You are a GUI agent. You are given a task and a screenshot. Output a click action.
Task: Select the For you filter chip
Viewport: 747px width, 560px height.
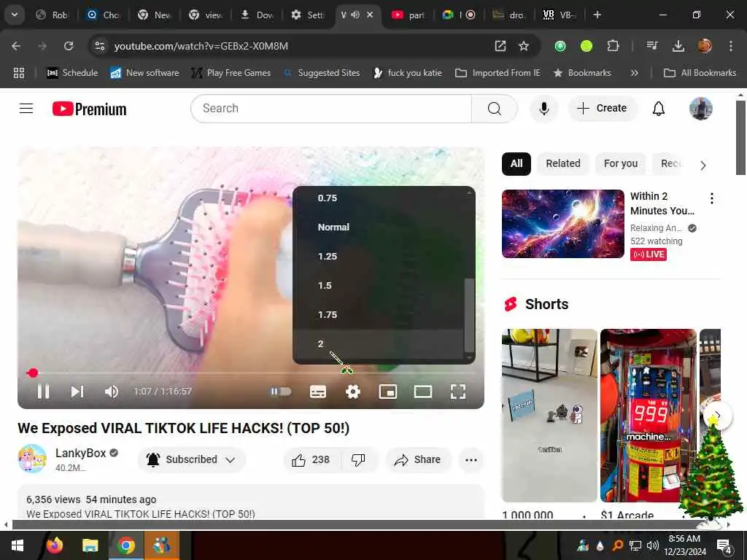click(620, 164)
